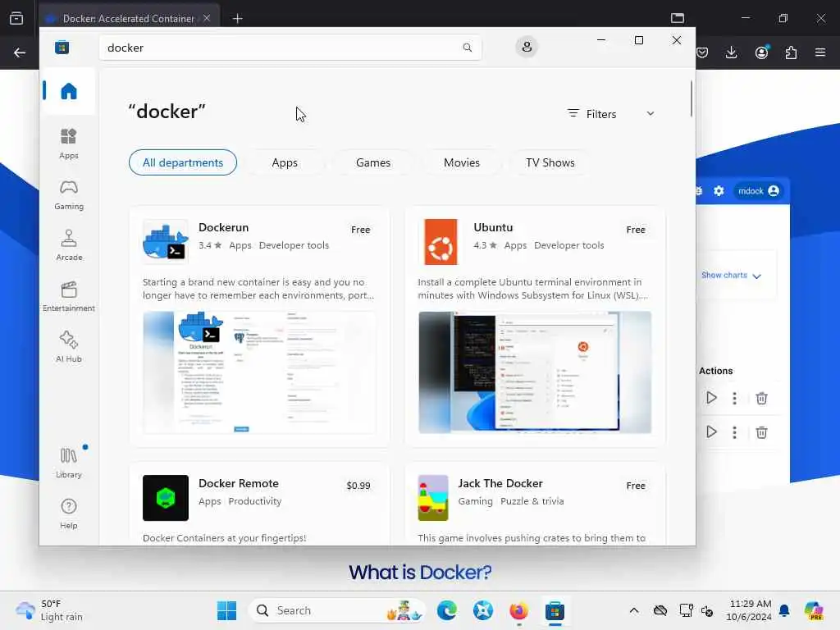The height and width of the screenshot is (630, 840).
Task: Go to Gaming in the Store sidebar
Action: click(x=69, y=194)
